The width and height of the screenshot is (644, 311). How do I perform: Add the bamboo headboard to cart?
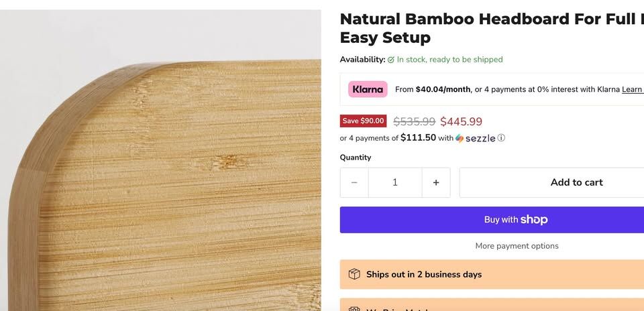pos(576,182)
